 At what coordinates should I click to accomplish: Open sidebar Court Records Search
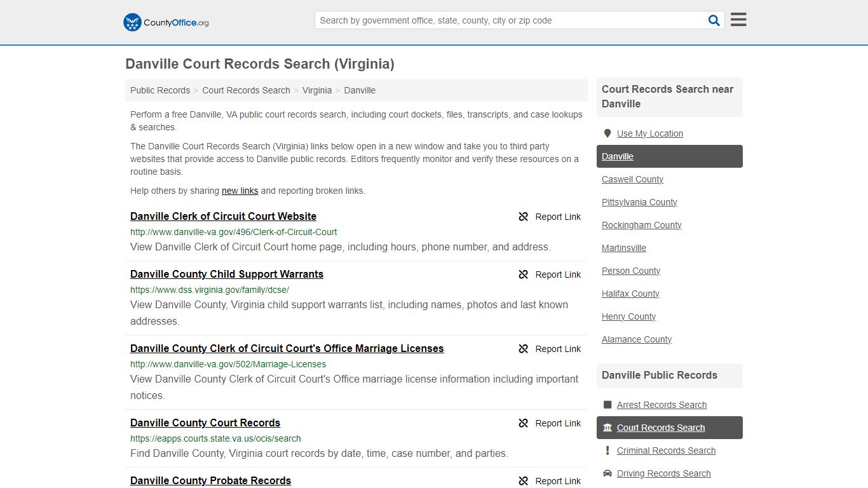pos(670,428)
